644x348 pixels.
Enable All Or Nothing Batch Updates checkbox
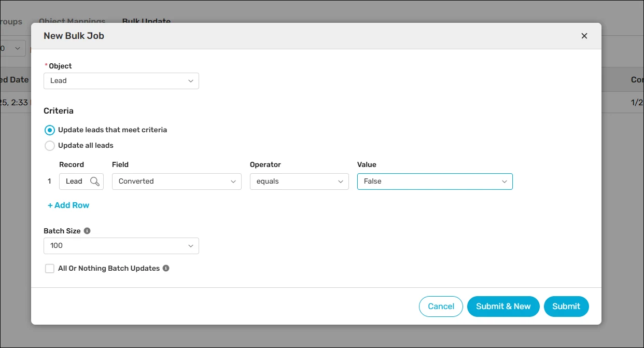coord(50,269)
